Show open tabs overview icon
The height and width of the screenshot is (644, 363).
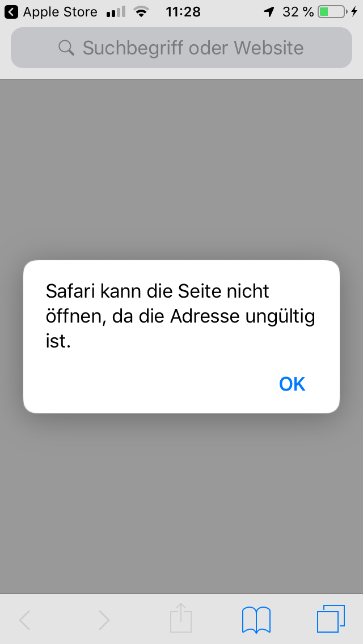point(331,618)
